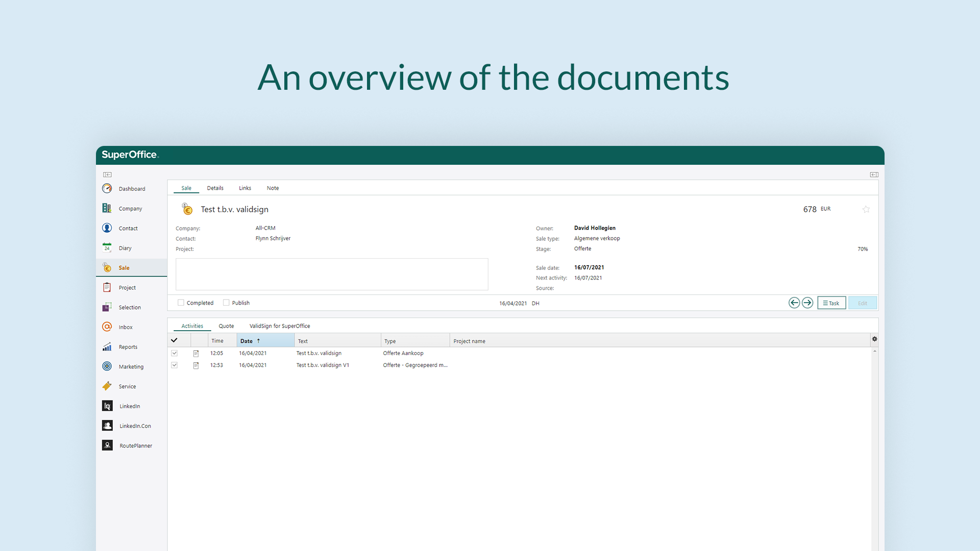Viewport: 980px width, 551px height.
Task: Open ValidSign for SuperOffice tab
Action: [x=280, y=326]
